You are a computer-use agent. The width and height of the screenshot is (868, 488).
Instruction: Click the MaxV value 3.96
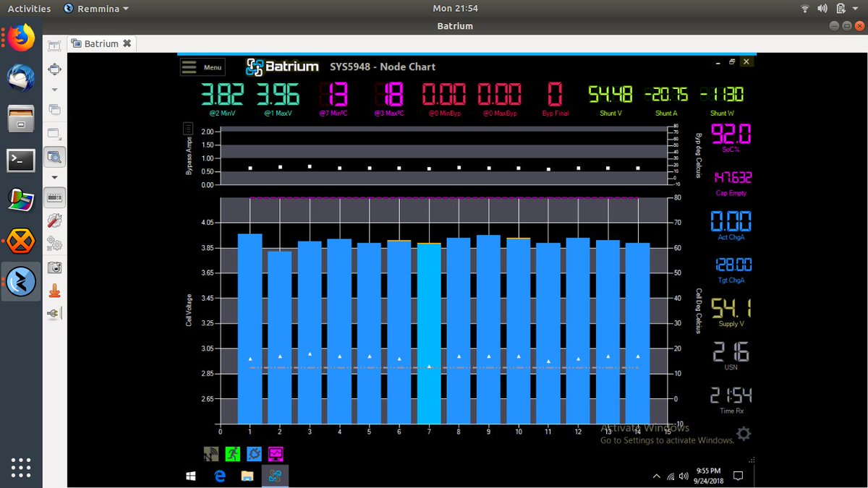[278, 95]
